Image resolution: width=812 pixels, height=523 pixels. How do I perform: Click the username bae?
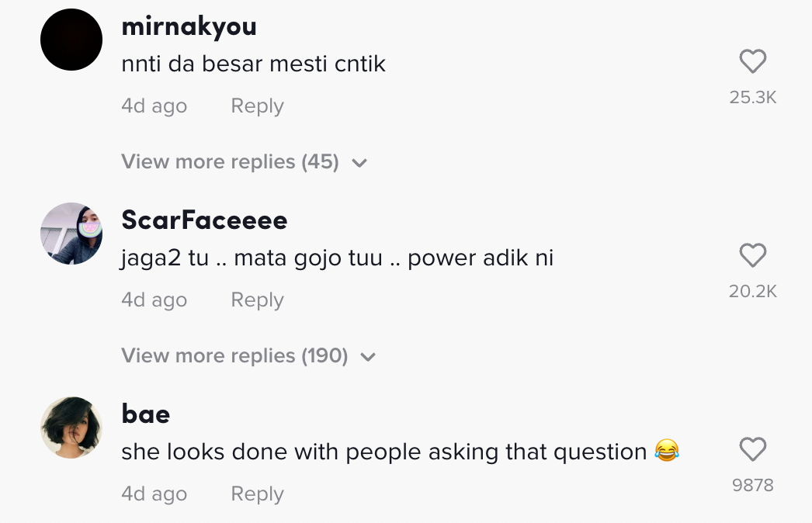click(146, 414)
